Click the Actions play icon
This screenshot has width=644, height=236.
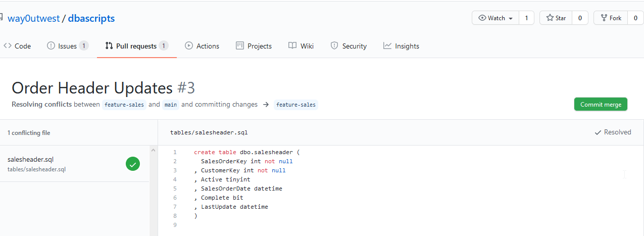point(189,46)
